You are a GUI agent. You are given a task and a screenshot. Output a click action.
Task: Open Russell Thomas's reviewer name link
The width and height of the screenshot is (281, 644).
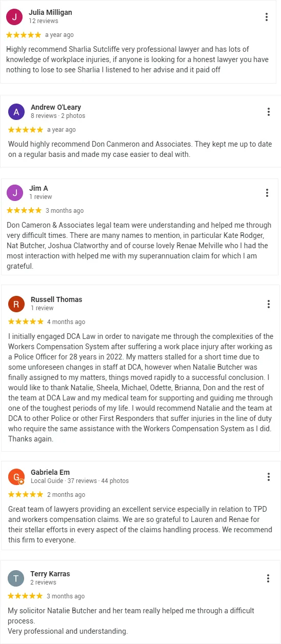(x=56, y=299)
